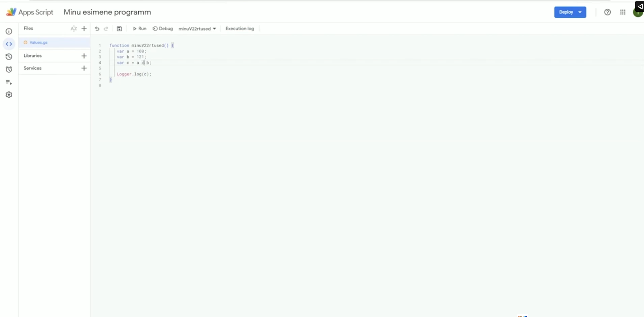Viewport: 644px width, 317px height.
Task: Redo the last edit
Action: click(x=106, y=29)
